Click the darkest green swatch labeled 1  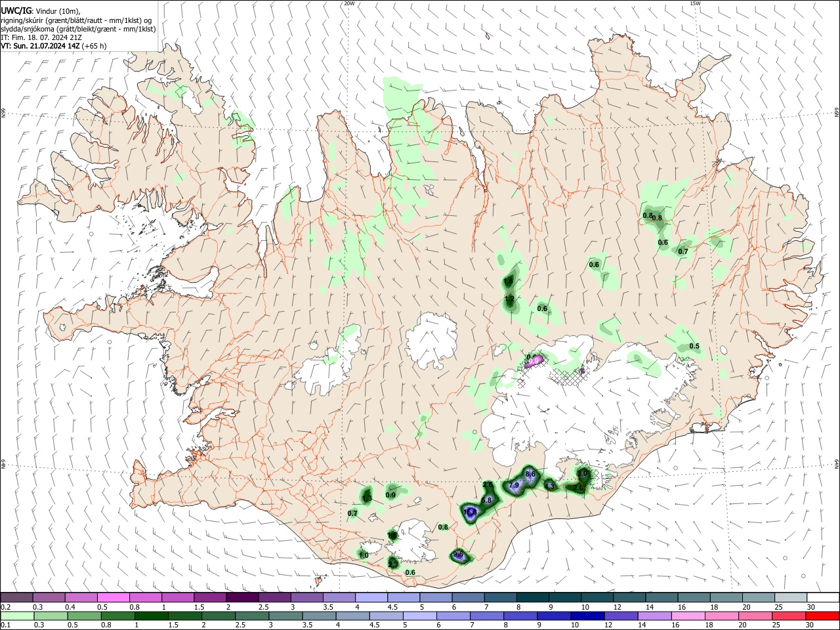pos(151,616)
